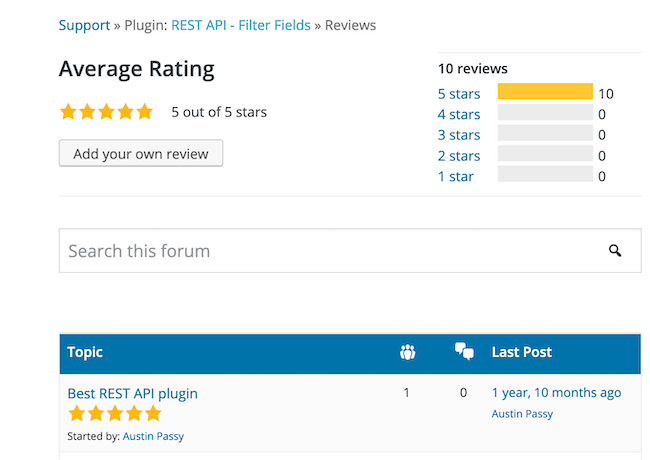The width and height of the screenshot is (650, 460).
Task: Click the average rating gold stars
Action: click(x=107, y=112)
